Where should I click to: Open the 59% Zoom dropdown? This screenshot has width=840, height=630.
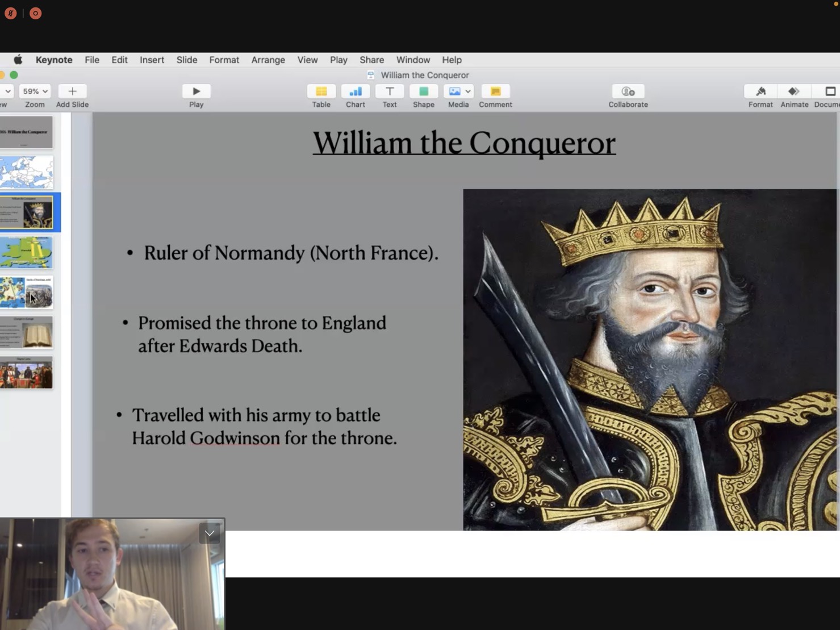(x=35, y=91)
